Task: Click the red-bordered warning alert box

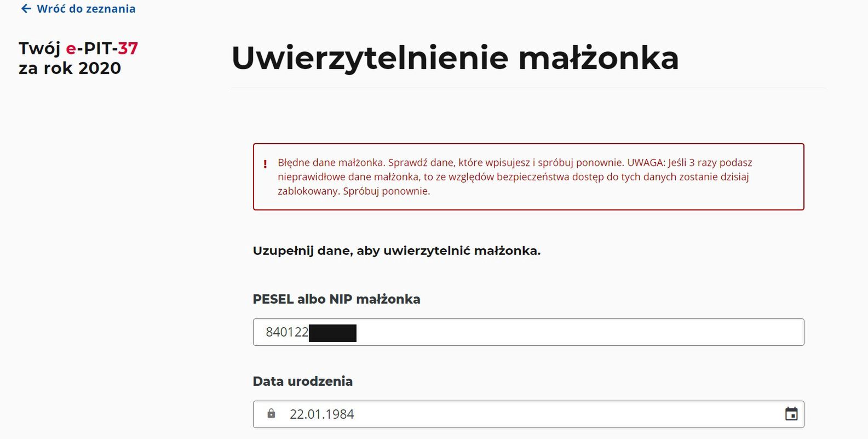Action: 528,176
